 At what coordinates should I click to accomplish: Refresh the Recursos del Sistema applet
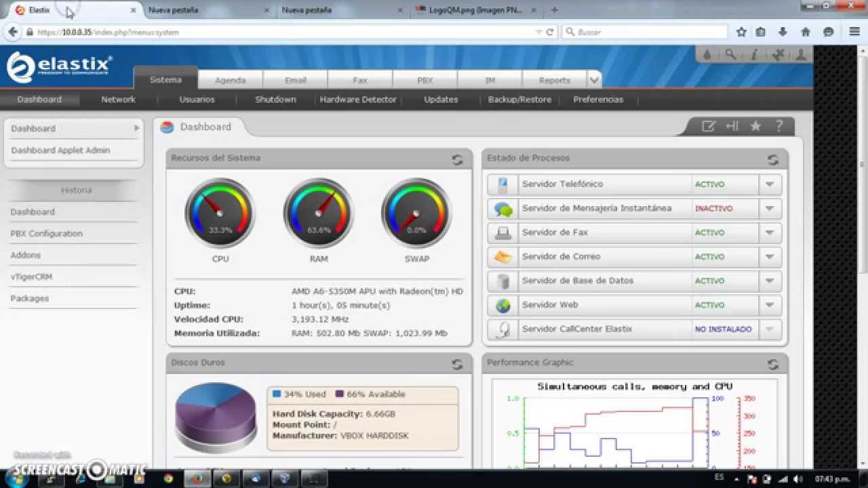coord(457,160)
